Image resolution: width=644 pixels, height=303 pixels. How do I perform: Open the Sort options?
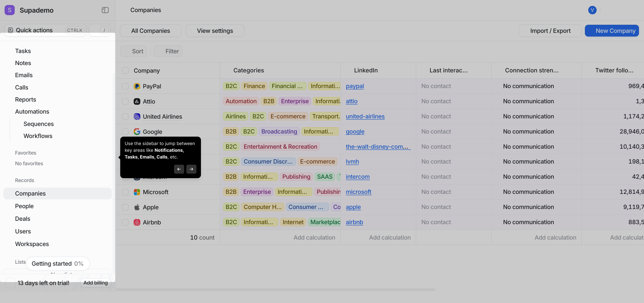(x=134, y=51)
